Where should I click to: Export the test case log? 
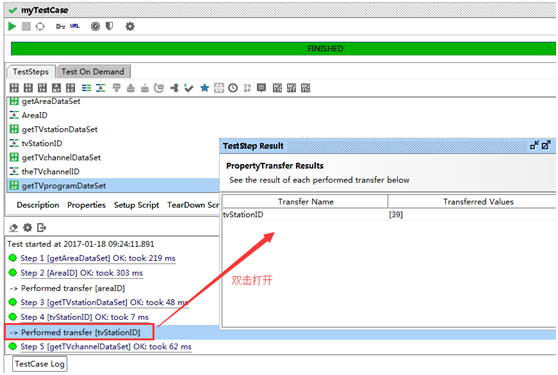(42, 228)
